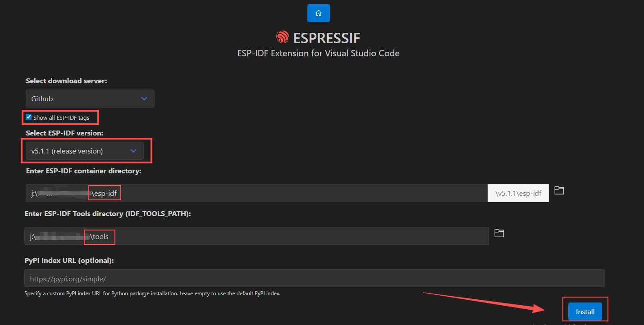Click the IDF_TOOLS_PATH directory label
This screenshot has width=644, height=325.
pos(108,214)
